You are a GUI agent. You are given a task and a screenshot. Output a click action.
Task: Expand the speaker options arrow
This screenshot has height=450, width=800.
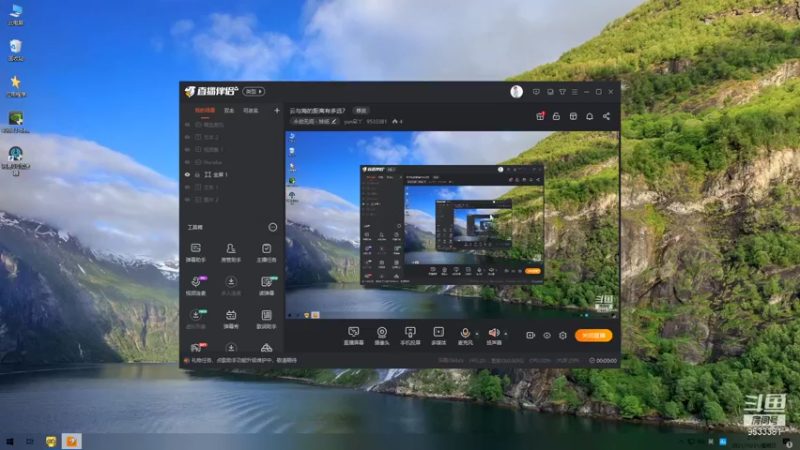click(506, 334)
